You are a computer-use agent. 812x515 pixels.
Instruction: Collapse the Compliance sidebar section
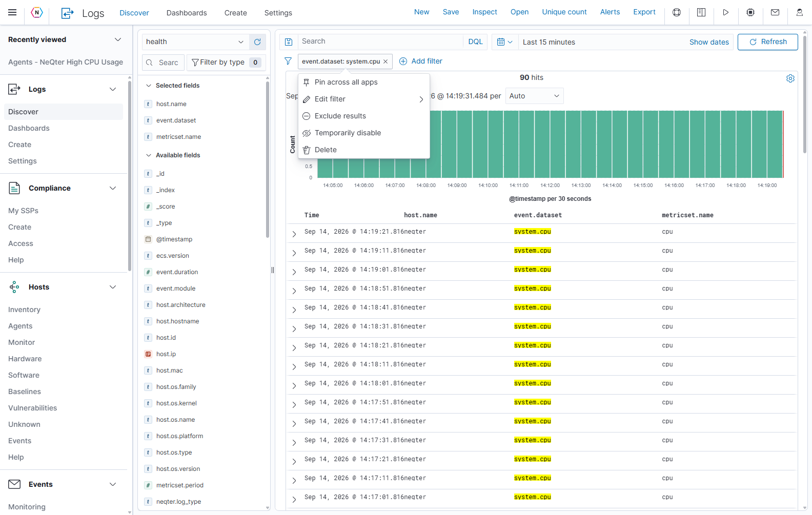[113, 188]
